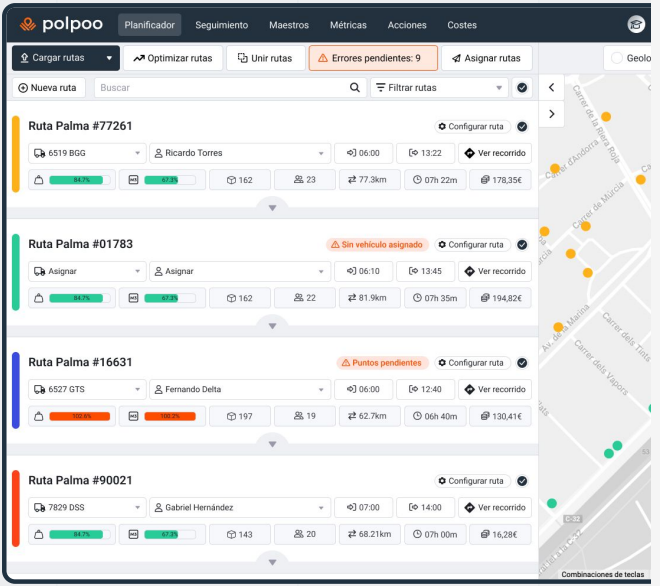Click Unir rutas button
Image resolution: width=660 pixels, height=586 pixels.
point(265,58)
